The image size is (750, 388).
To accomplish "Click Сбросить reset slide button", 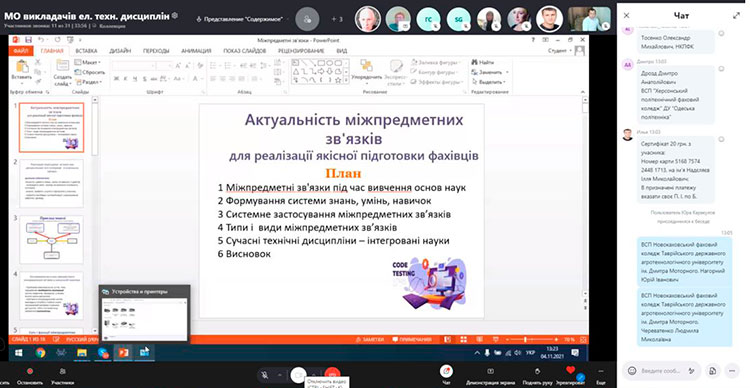I will 90,72.
